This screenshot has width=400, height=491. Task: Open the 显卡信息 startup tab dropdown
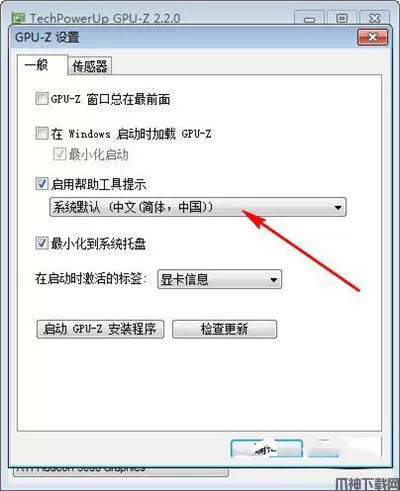(x=219, y=279)
